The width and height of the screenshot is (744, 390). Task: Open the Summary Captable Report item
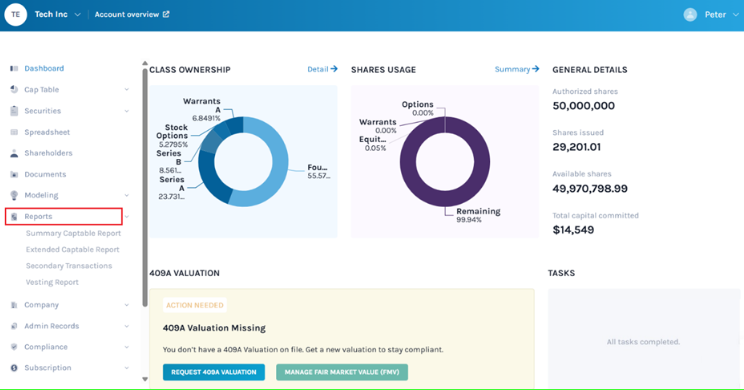(74, 233)
